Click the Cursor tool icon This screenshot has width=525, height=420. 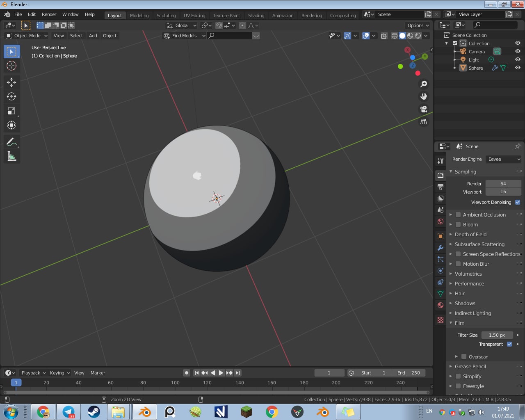[x=11, y=66]
